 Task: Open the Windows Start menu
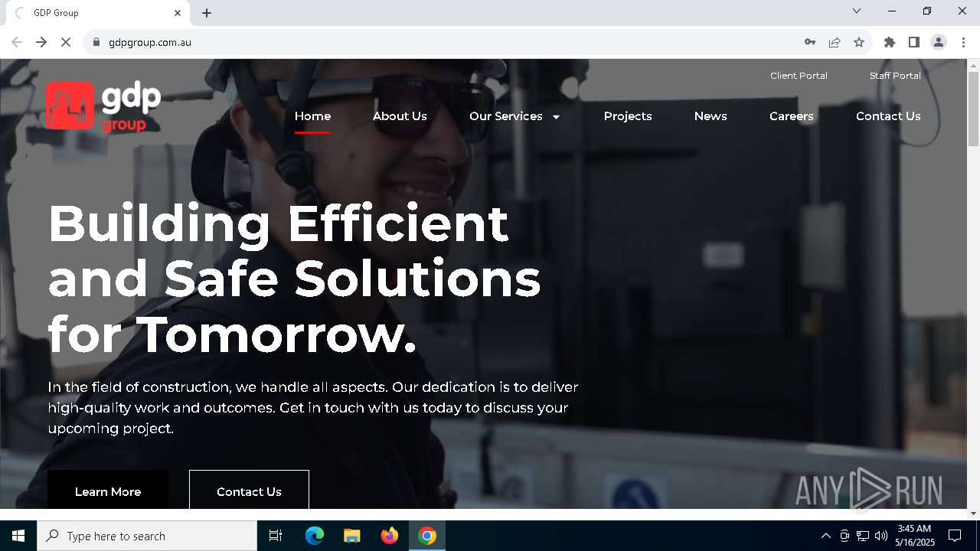click(18, 536)
